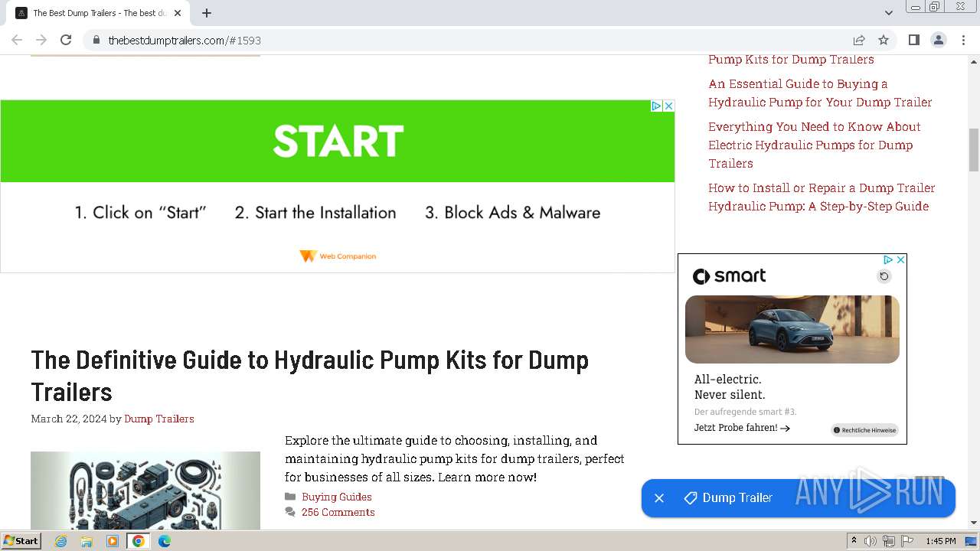This screenshot has width=980, height=551.
Task: Click the green START ad button
Action: pyautogui.click(x=338, y=142)
